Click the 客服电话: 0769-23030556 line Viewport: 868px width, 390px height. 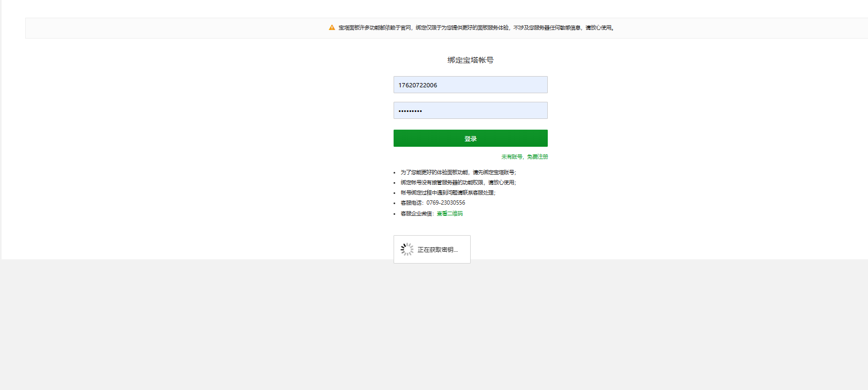point(433,203)
